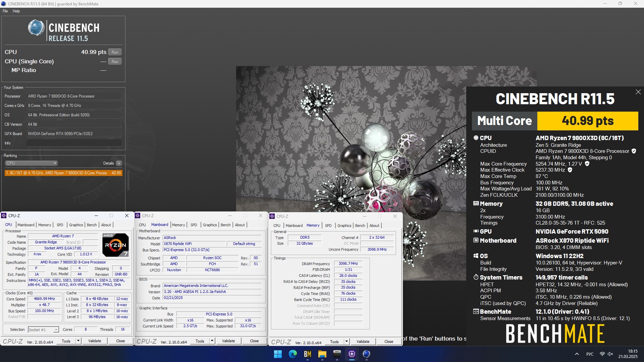Open the clock and date flyout
Viewport: 644px width, 362px height.
pos(629,354)
